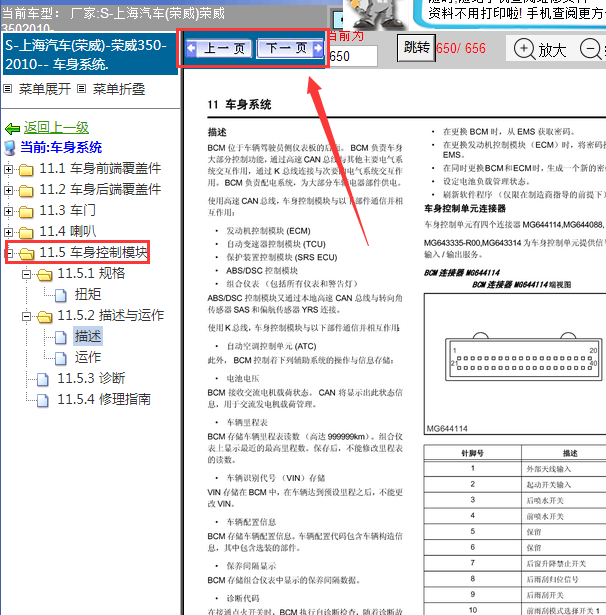Expand 11.2 车身后端覆盖件 node
This screenshot has height=615, width=606.
pos(8,191)
